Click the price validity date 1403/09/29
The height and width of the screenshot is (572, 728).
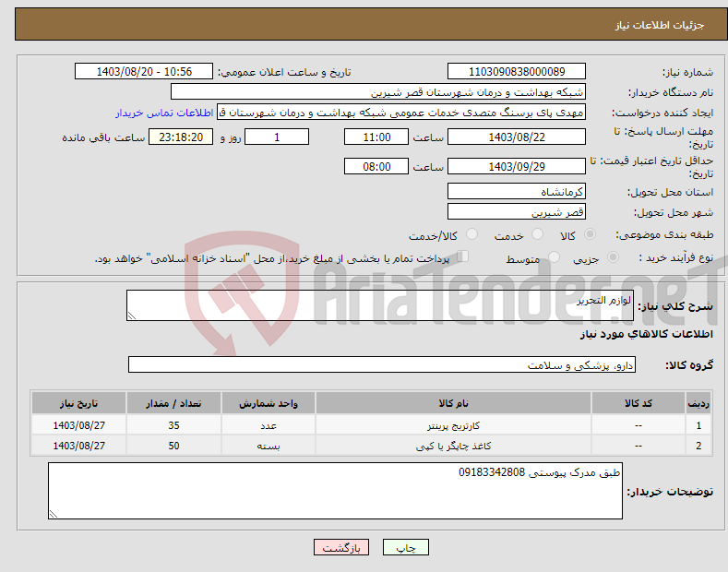pyautogui.click(x=517, y=166)
